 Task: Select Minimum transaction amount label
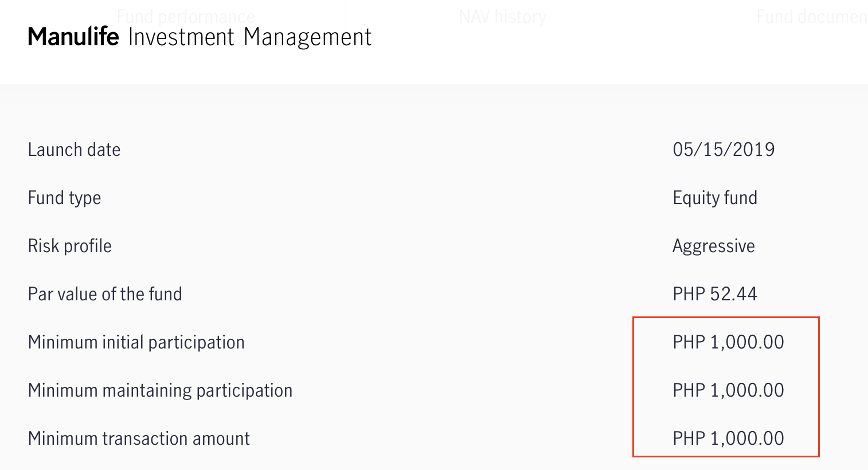139,438
